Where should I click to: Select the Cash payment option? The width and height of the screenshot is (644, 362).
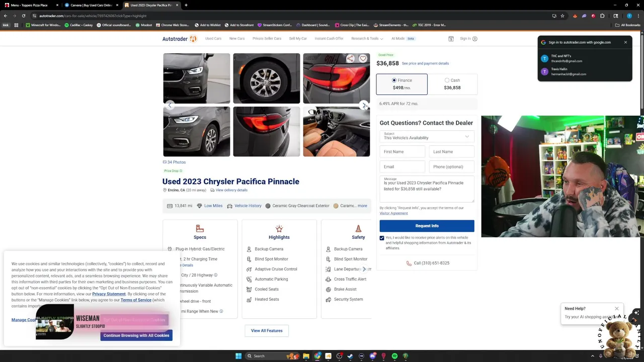452,84
